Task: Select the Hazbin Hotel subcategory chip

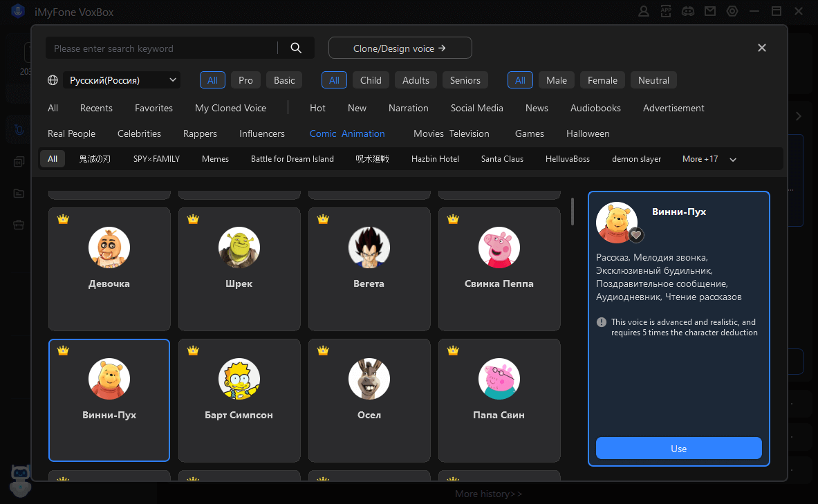Action: [435, 159]
